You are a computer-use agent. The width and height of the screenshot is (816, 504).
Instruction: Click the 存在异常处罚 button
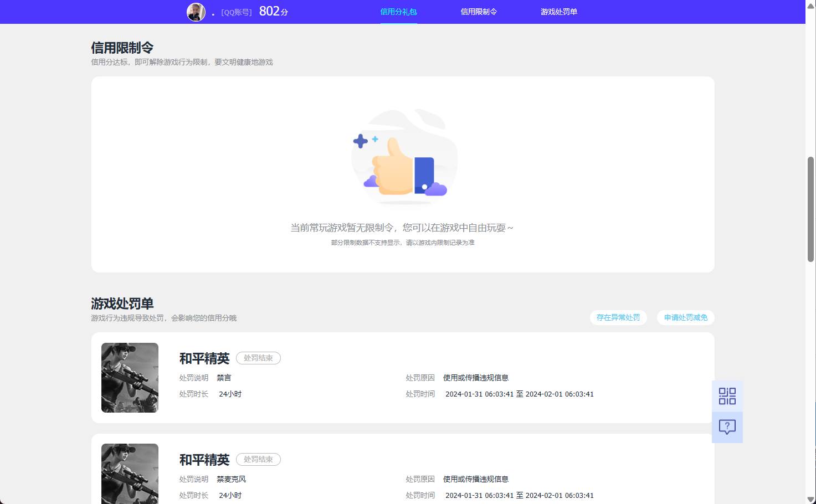click(618, 317)
